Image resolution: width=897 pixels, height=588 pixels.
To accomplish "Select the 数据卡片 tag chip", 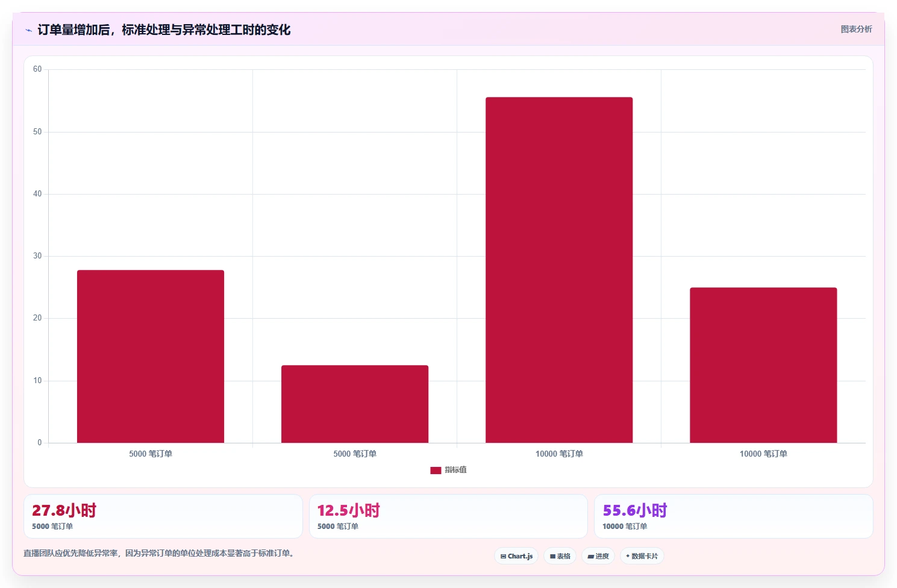I will pos(642,556).
